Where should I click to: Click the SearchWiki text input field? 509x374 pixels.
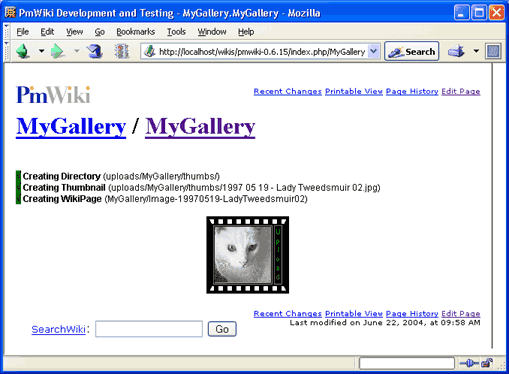point(149,329)
